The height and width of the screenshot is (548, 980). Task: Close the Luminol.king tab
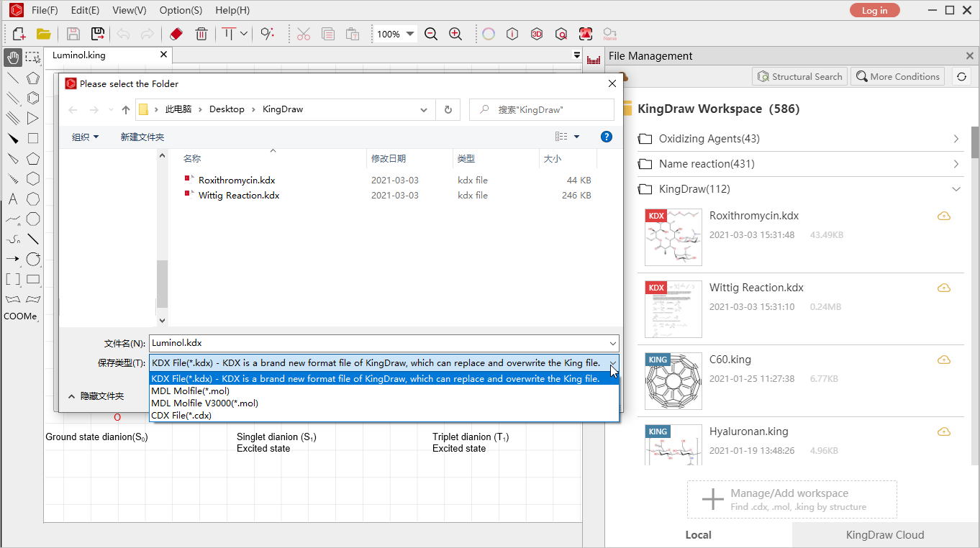click(163, 55)
